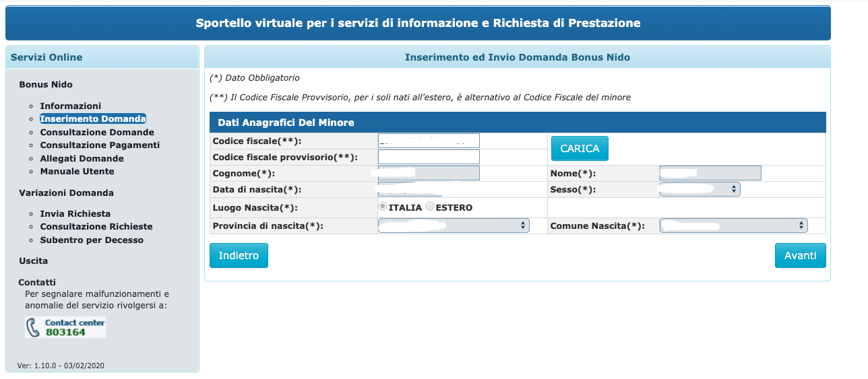The image size is (868, 379).
Task: Click the CARICA button
Action: (x=580, y=148)
